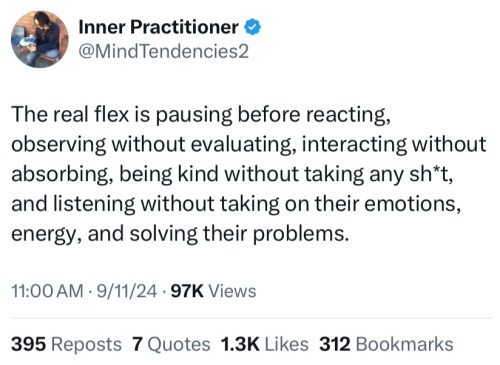Click the blue verified badge icon
Viewport: 500px width, 365px height.
253,27
